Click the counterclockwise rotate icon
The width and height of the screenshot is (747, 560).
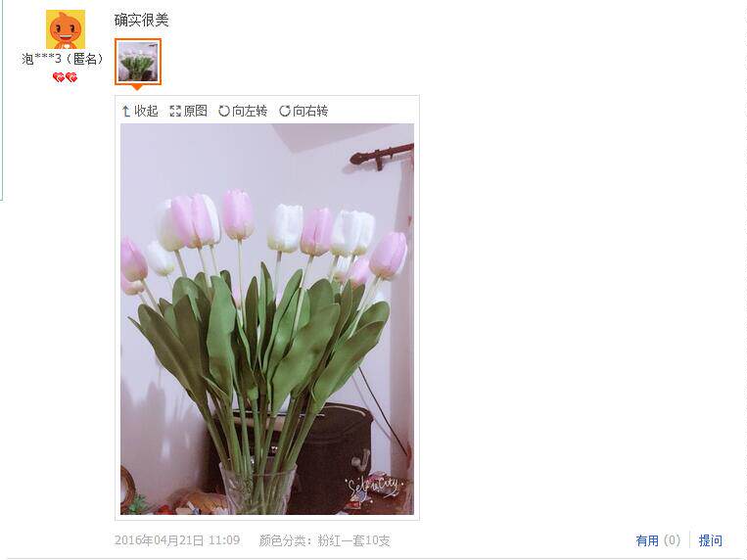224,111
